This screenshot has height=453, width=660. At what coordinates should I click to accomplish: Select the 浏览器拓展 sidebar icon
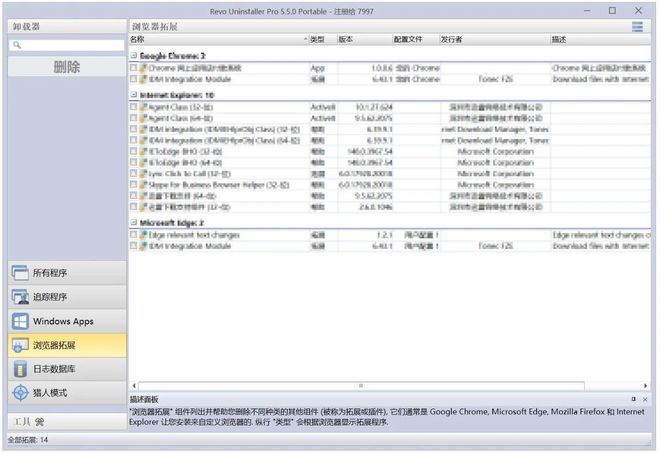click(20, 345)
